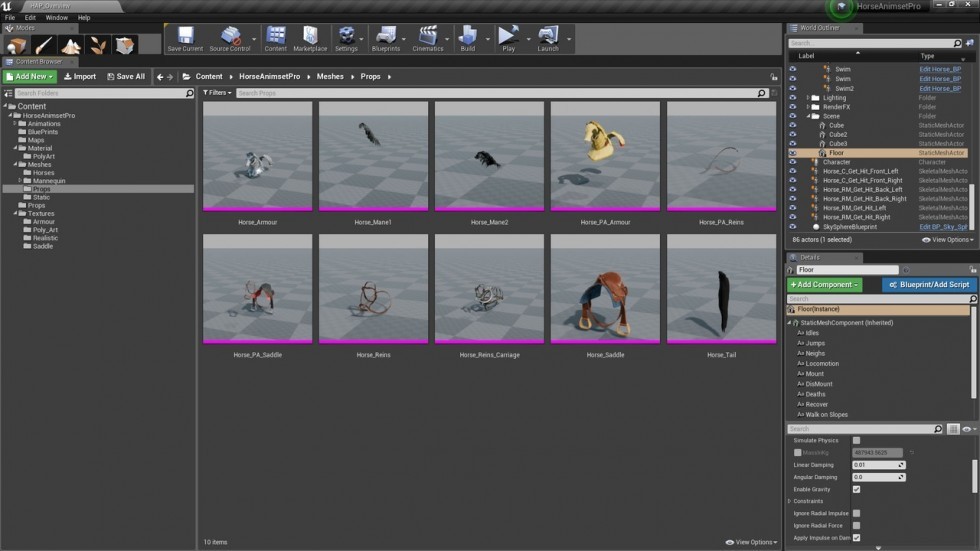Viewport: 980px width, 551px height.
Task: Click the Save All button
Action: 126,77
